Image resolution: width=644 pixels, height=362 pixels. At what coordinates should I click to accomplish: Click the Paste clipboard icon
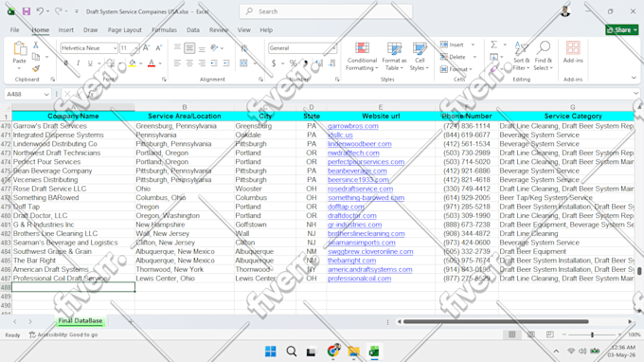point(19,48)
